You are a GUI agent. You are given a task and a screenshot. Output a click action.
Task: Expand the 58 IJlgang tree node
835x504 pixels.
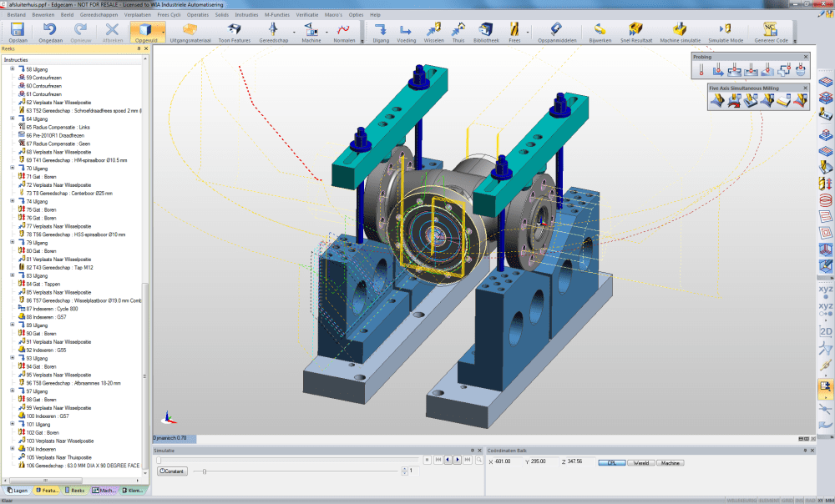coord(13,69)
